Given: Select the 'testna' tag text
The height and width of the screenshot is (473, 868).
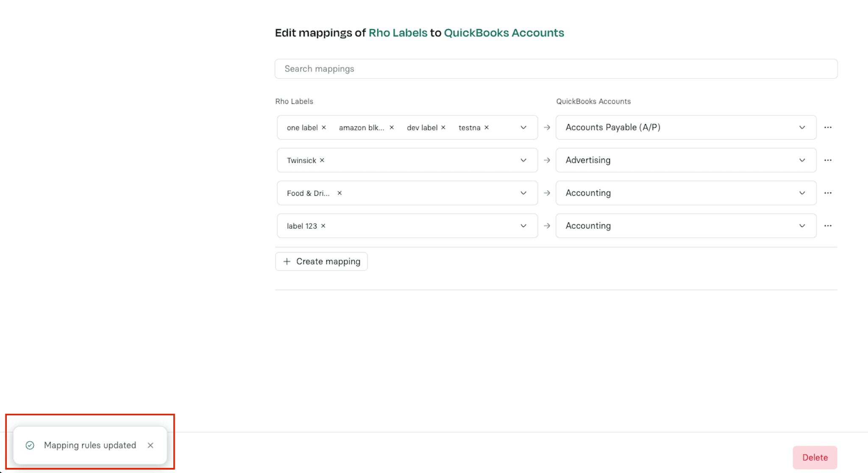Looking at the screenshot, I should click(x=470, y=128).
